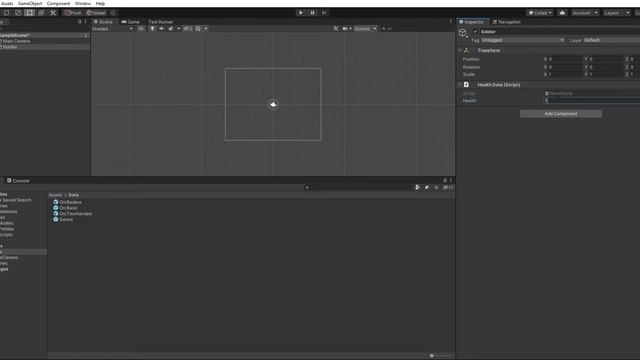Open the Component menu
Image resolution: width=640 pixels, height=360 pixels.
(x=58, y=3)
